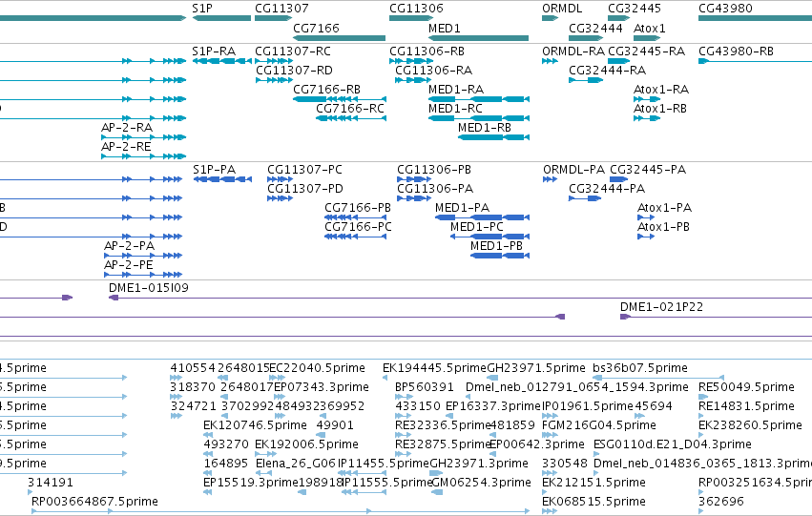The height and width of the screenshot is (516, 812).
Task: Select the CG43980-RB transcript
Action: point(755,61)
